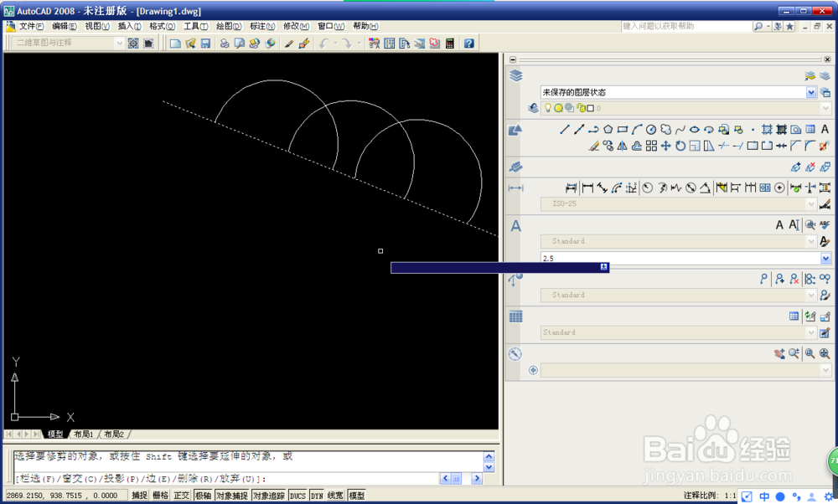Open the undo history dropdown arrow
Screen dimensions: 838x504
click(x=336, y=44)
